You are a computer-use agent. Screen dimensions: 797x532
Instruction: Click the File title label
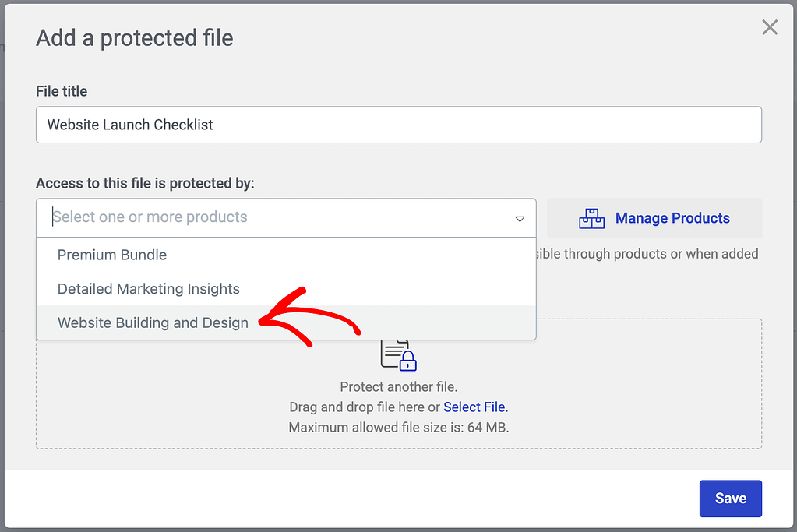62,91
